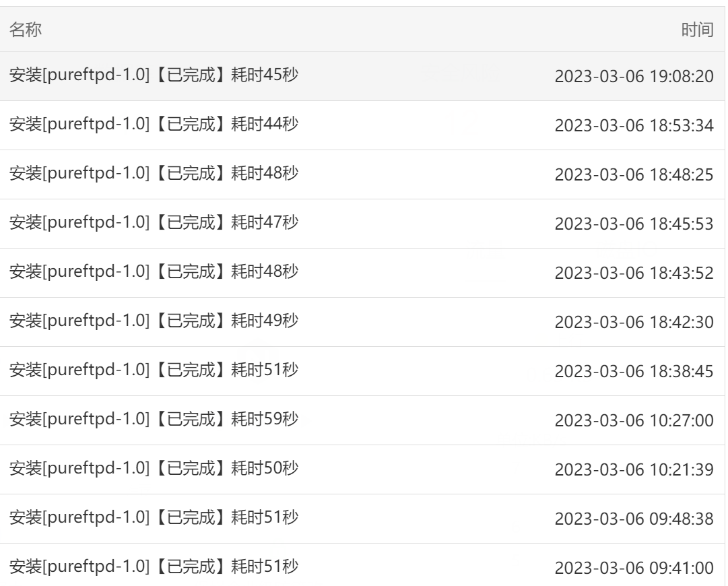Select the install log taking 50 seconds
Image resolution: width=728 pixels, height=586 pixels.
(362, 470)
